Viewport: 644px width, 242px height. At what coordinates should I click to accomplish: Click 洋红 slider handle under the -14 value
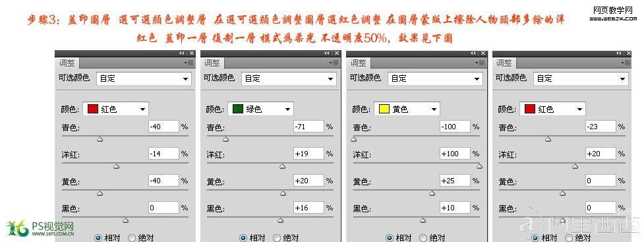[x=116, y=166]
